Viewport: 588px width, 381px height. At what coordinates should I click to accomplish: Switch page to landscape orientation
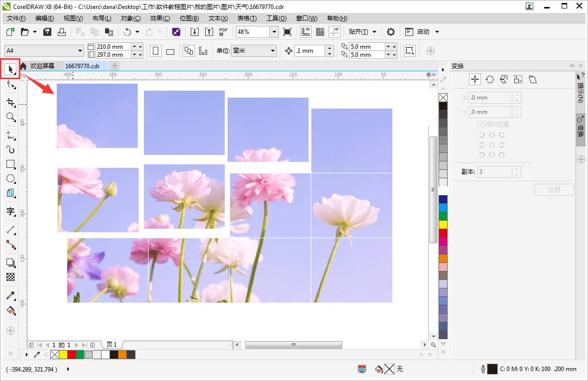(x=170, y=51)
